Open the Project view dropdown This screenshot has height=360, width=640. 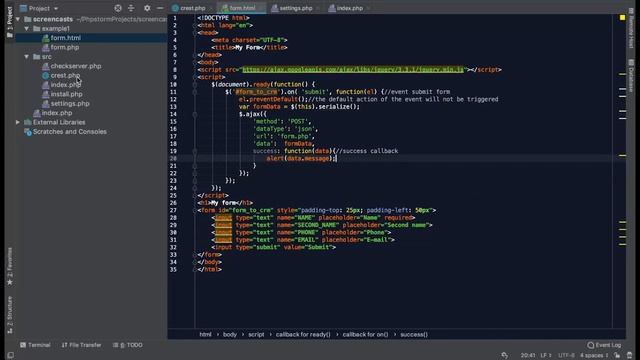pyautogui.click(x=39, y=8)
